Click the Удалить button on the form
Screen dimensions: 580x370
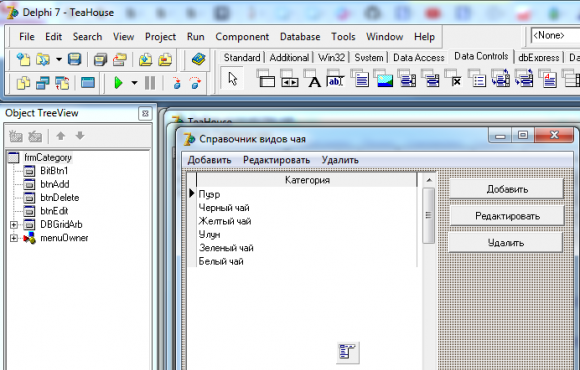[x=506, y=243]
